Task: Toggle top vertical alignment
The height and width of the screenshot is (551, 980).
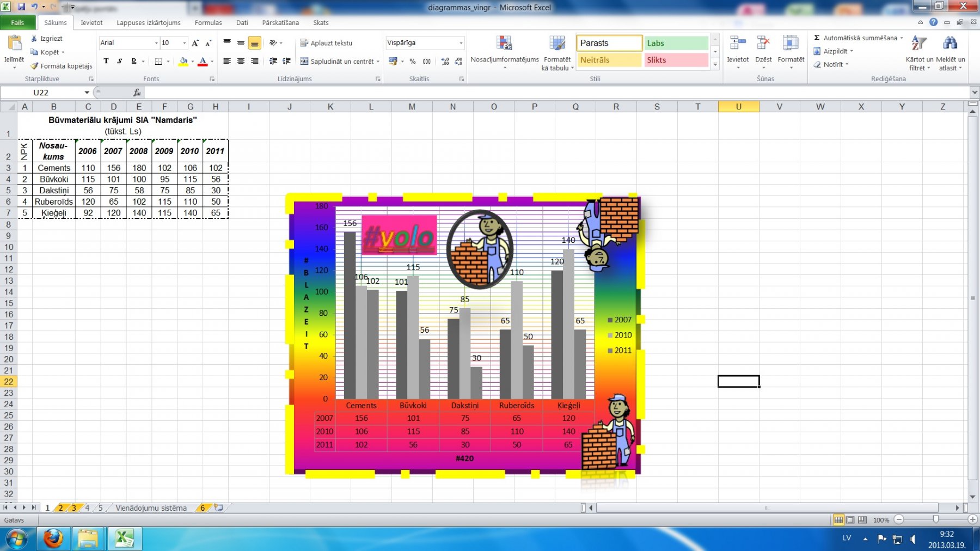Action: [227, 43]
